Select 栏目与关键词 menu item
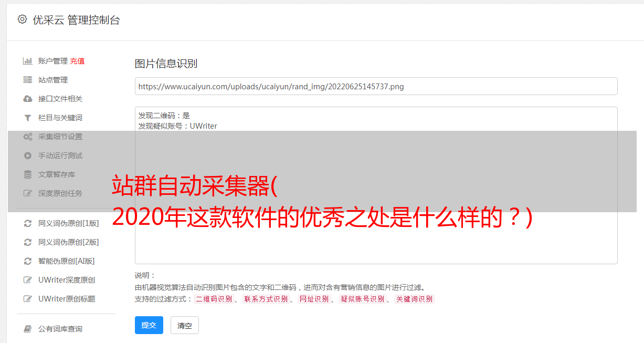 [x=60, y=118]
